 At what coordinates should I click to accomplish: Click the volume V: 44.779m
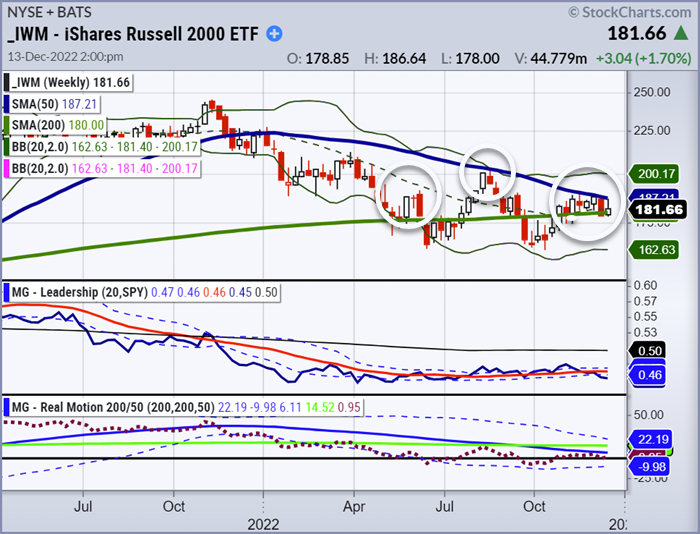click(550, 58)
